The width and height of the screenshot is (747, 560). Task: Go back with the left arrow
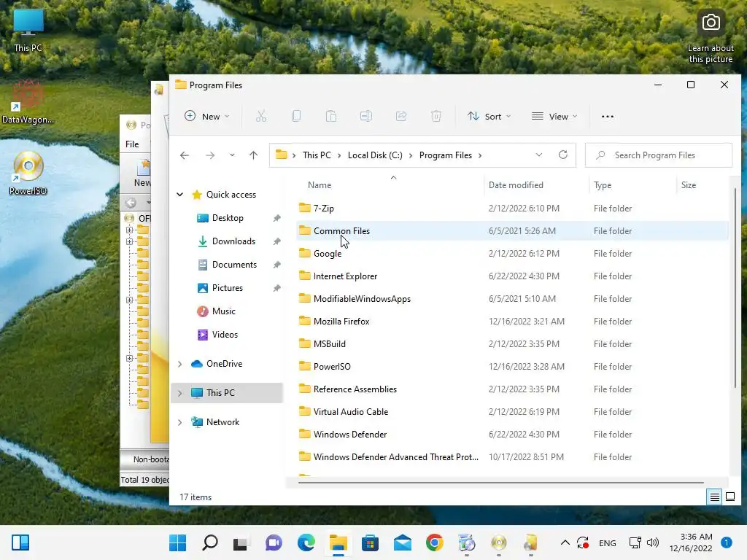pyautogui.click(x=185, y=155)
